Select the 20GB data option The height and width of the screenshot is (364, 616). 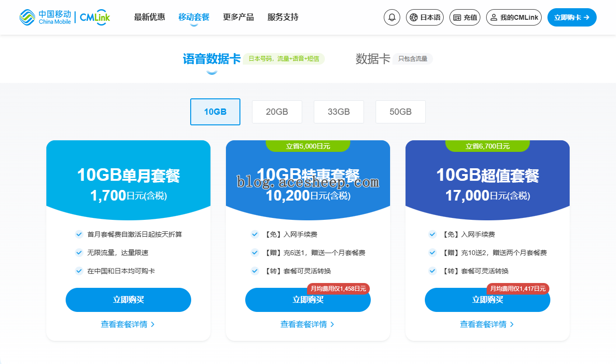click(x=277, y=112)
